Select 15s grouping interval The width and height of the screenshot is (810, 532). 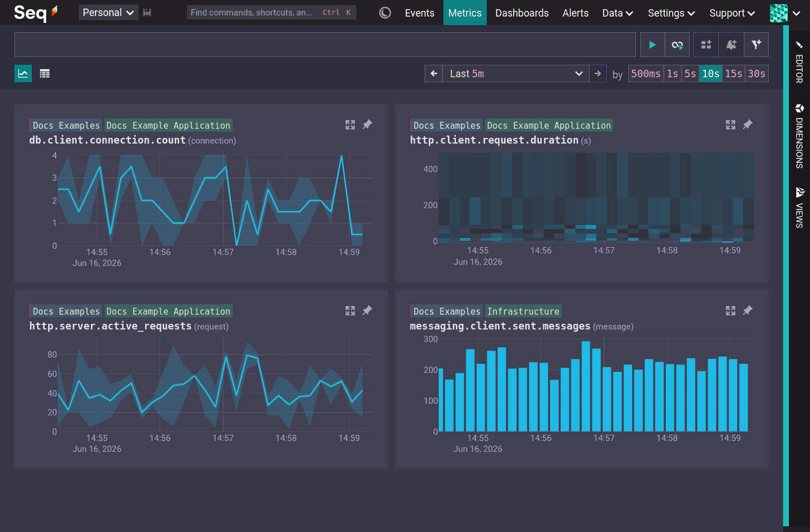tap(734, 74)
